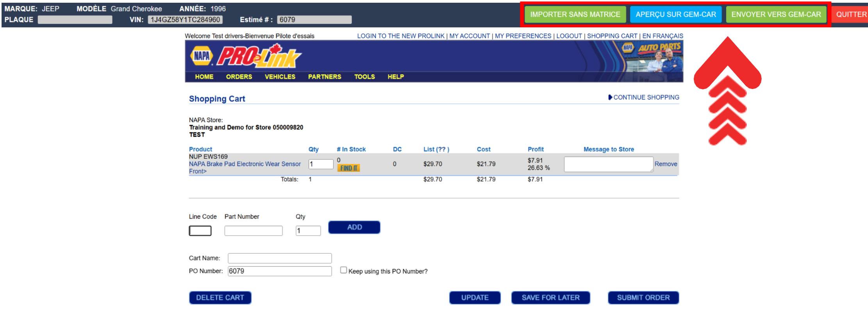
Task: Go to the Partners menu
Action: [324, 77]
